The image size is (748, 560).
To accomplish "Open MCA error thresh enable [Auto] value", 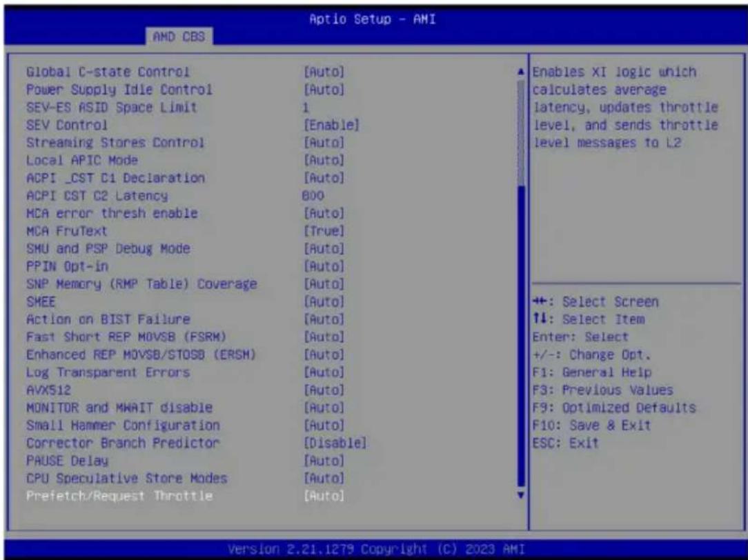I will click(324, 213).
